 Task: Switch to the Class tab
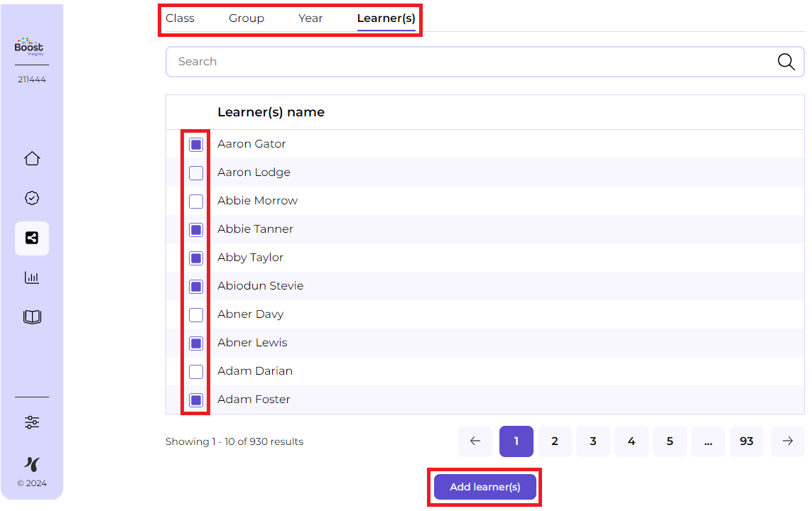point(180,18)
